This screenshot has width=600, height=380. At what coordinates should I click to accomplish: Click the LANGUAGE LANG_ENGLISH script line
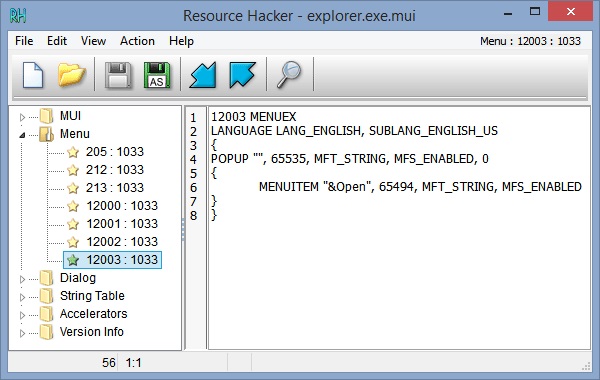tap(354, 131)
